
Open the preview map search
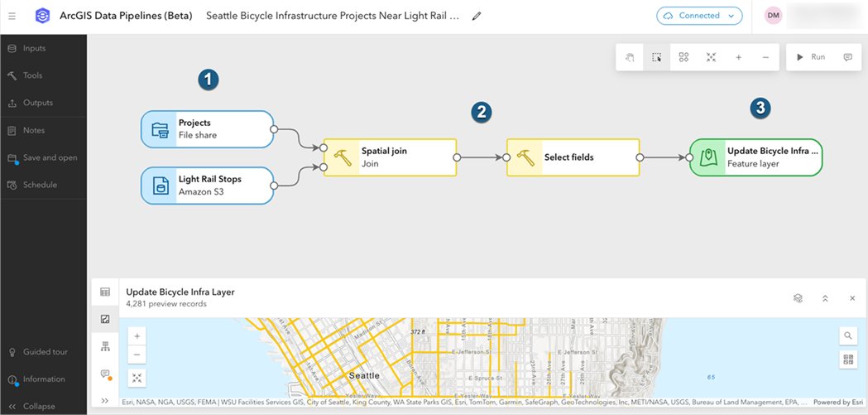pyautogui.click(x=848, y=335)
